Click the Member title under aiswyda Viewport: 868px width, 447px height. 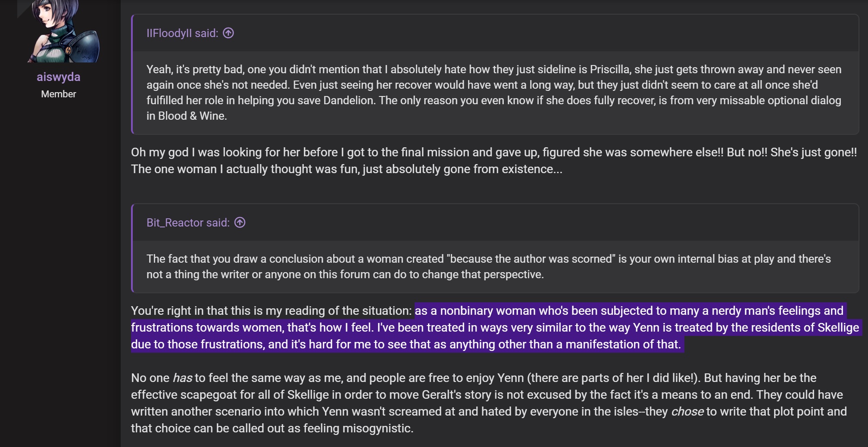pyautogui.click(x=59, y=94)
